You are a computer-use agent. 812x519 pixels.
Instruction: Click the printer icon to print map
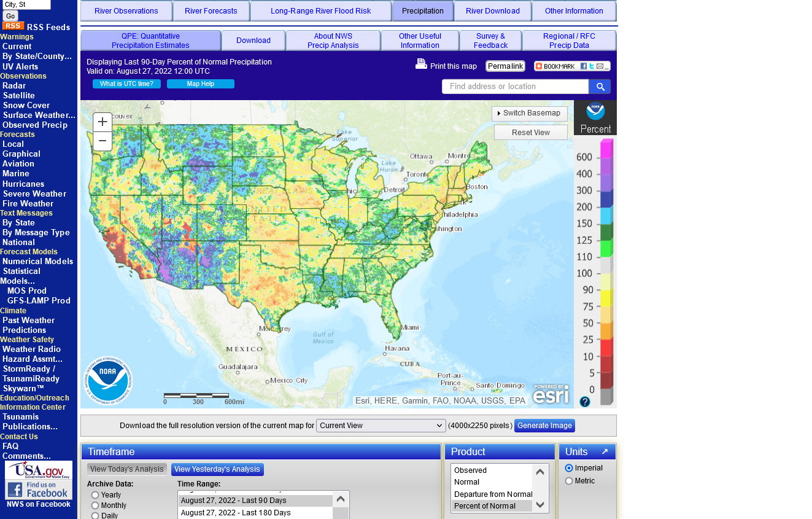pyautogui.click(x=421, y=64)
